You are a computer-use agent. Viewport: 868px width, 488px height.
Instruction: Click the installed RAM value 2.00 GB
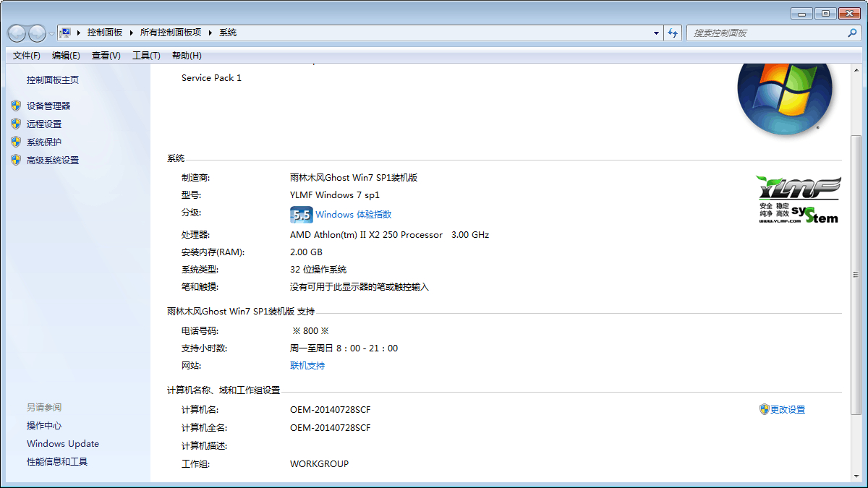pyautogui.click(x=306, y=252)
